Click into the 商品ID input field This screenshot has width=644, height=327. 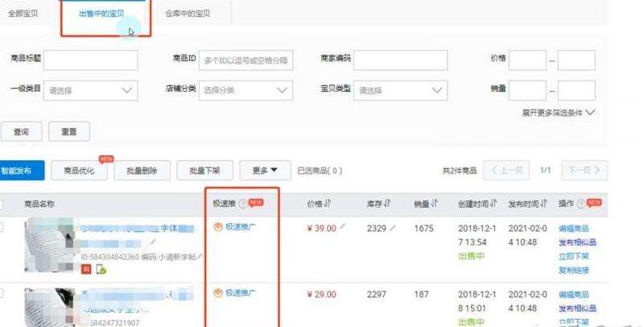246,60
